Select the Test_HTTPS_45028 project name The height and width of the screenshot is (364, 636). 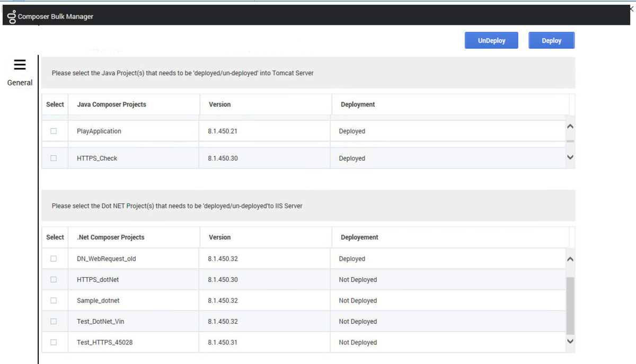tap(104, 343)
